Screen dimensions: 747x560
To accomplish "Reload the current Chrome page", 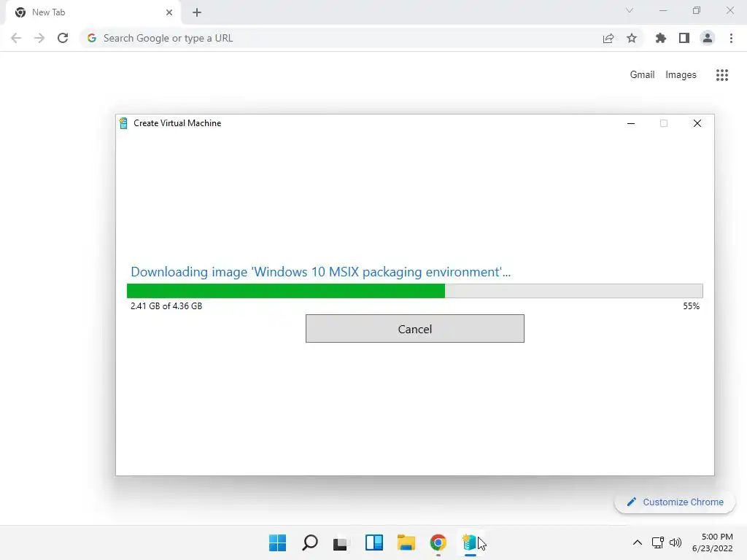I will 63,38.
